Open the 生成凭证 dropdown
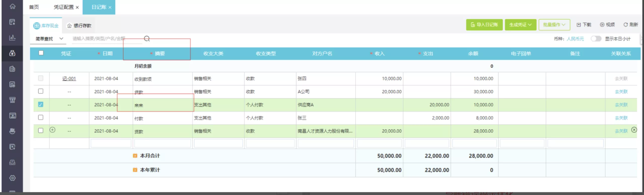 pos(520,25)
